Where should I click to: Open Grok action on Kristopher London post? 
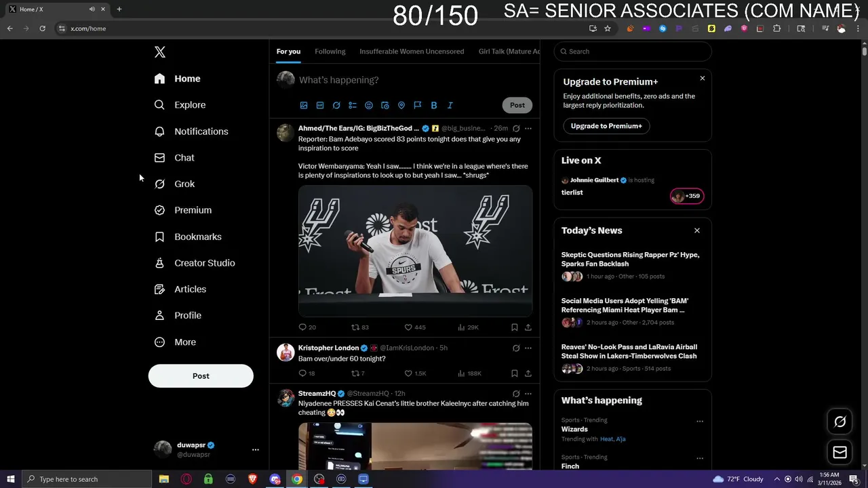click(516, 348)
